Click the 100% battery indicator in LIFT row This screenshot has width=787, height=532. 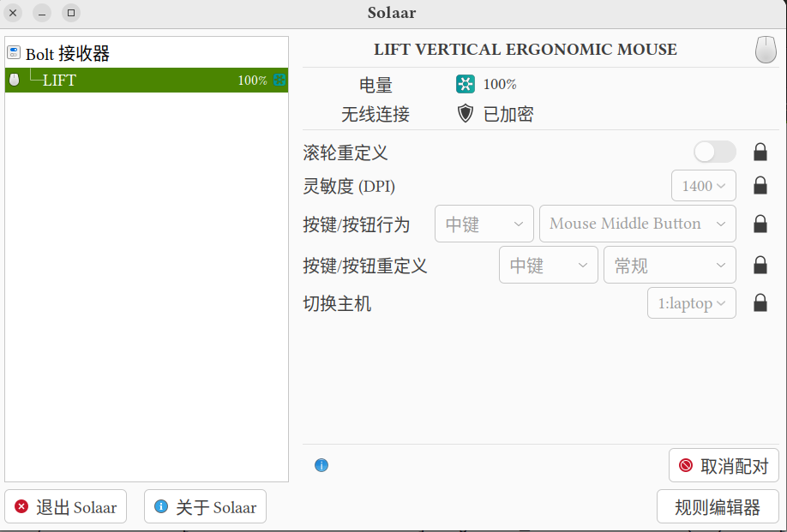point(249,80)
